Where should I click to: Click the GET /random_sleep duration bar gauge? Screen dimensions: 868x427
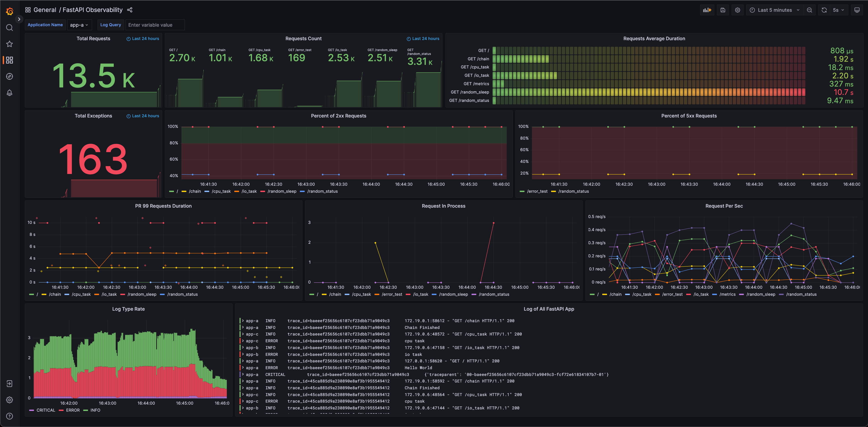(649, 92)
